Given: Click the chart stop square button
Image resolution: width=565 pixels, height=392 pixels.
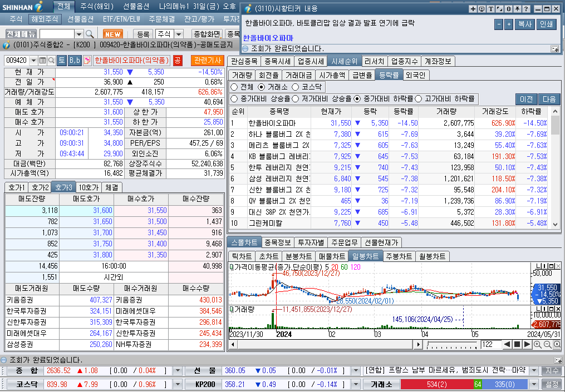Looking at the screenshot, I should pyautogui.click(x=517, y=345).
